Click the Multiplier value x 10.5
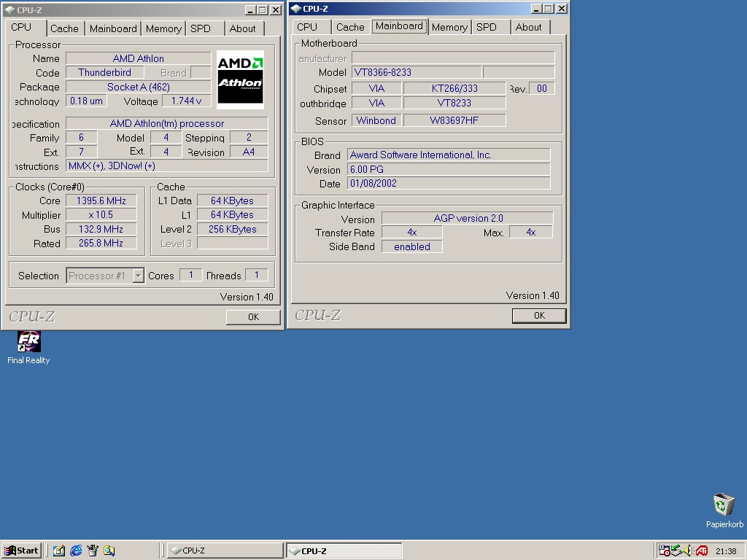The height and width of the screenshot is (560, 747). coord(101,215)
